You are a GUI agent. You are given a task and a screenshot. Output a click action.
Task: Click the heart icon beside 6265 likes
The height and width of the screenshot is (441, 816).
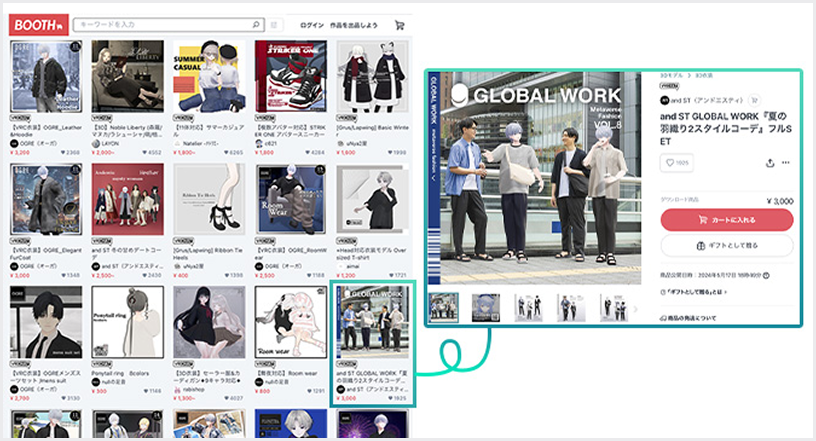[x=226, y=153]
